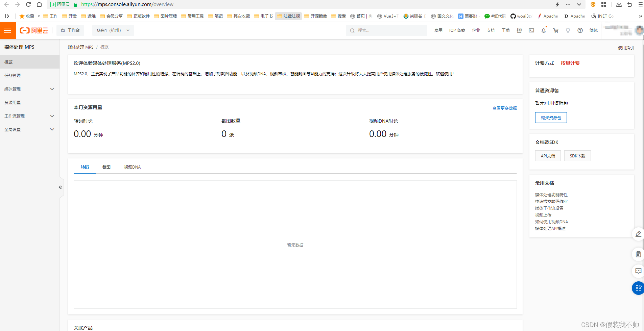
Task: Open 工单 in the top navigation
Action: 506,30
